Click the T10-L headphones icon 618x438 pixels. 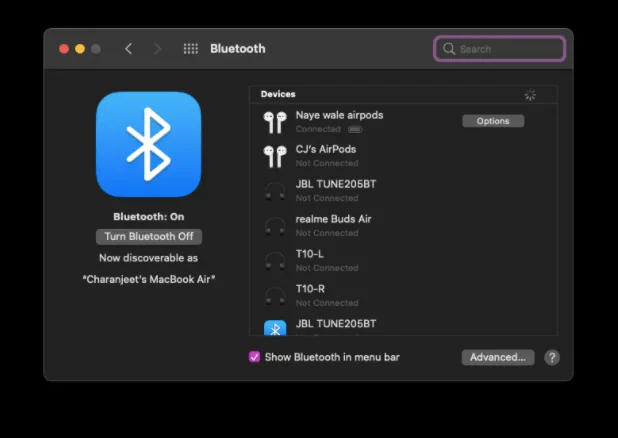click(x=274, y=261)
